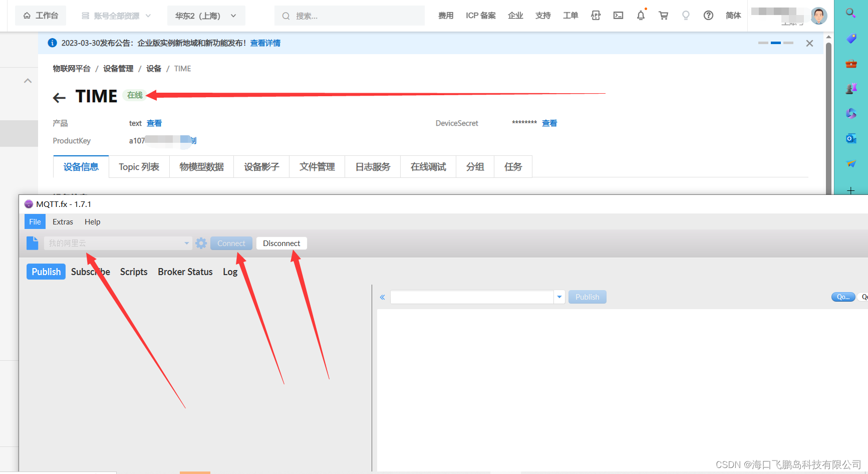
Task: Click the Connect button in MQTT.fx
Action: point(231,244)
